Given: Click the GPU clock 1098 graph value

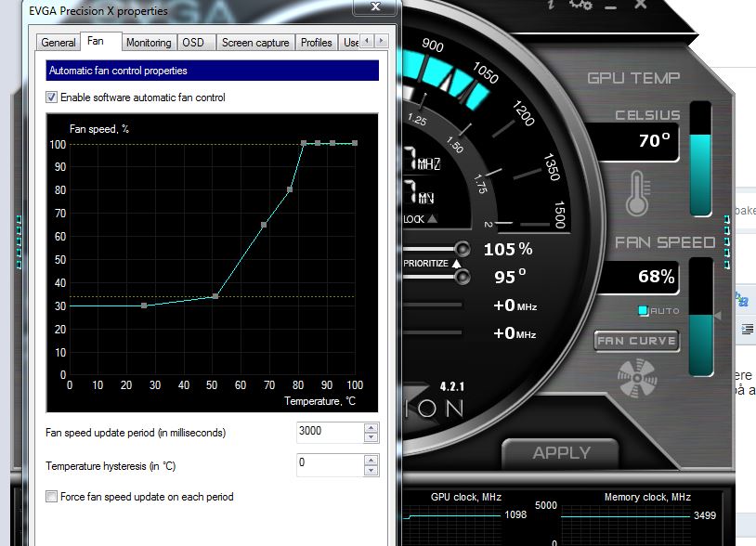Looking at the screenshot, I should [x=515, y=514].
